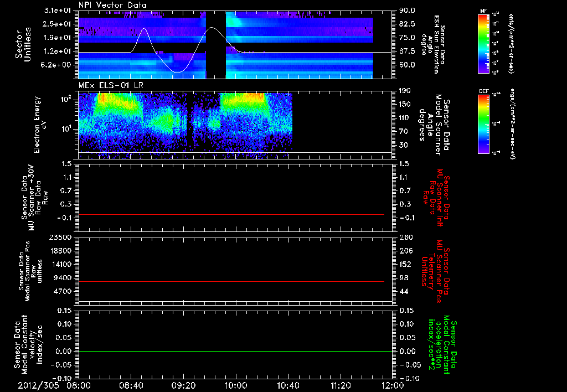Click the 12:00 end time label
Image resolution: width=567 pixels, height=392 pixels.
point(393,386)
